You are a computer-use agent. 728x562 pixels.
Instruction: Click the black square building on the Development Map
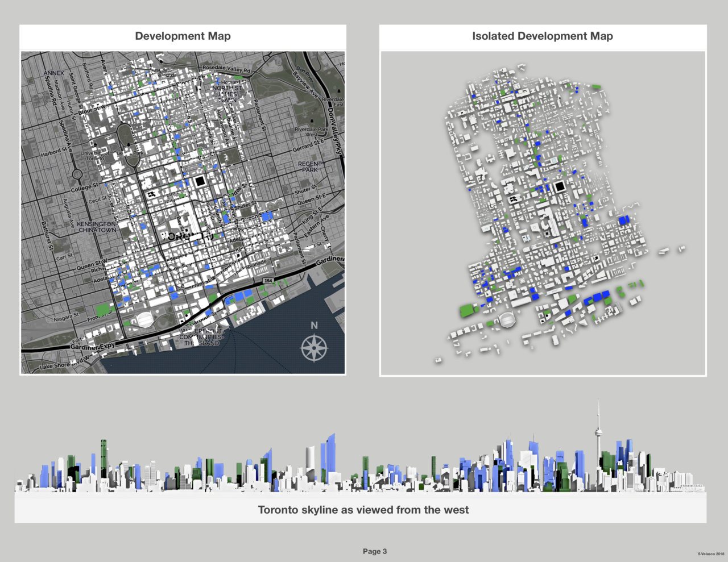pyautogui.click(x=200, y=182)
